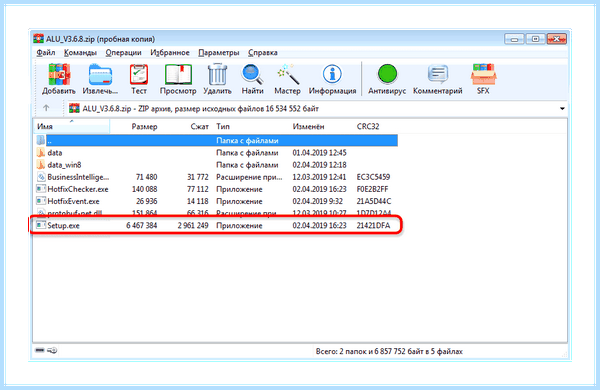
Task: Sort by the Имя column header
Action: coord(72,126)
